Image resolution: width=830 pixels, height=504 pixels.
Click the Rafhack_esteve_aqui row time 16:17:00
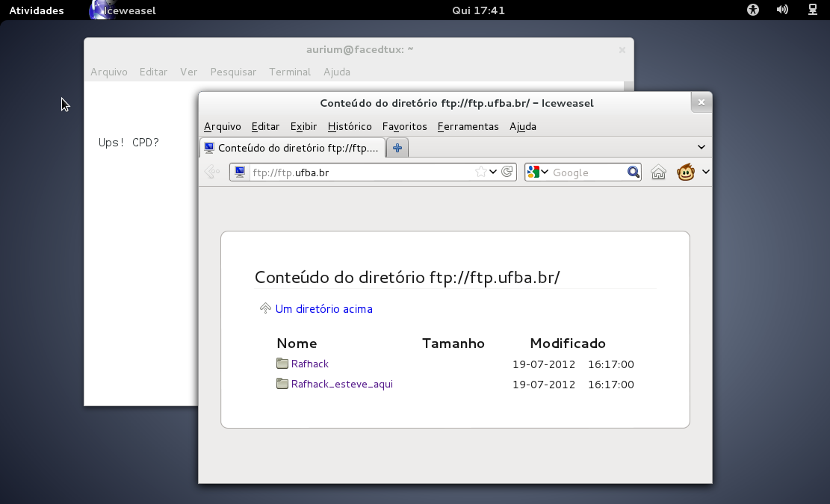coord(611,385)
